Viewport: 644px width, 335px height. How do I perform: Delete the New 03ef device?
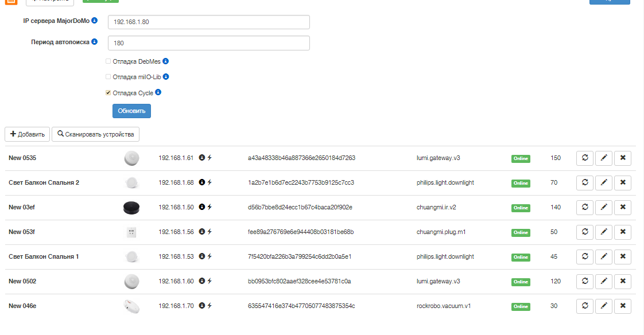tap(623, 207)
